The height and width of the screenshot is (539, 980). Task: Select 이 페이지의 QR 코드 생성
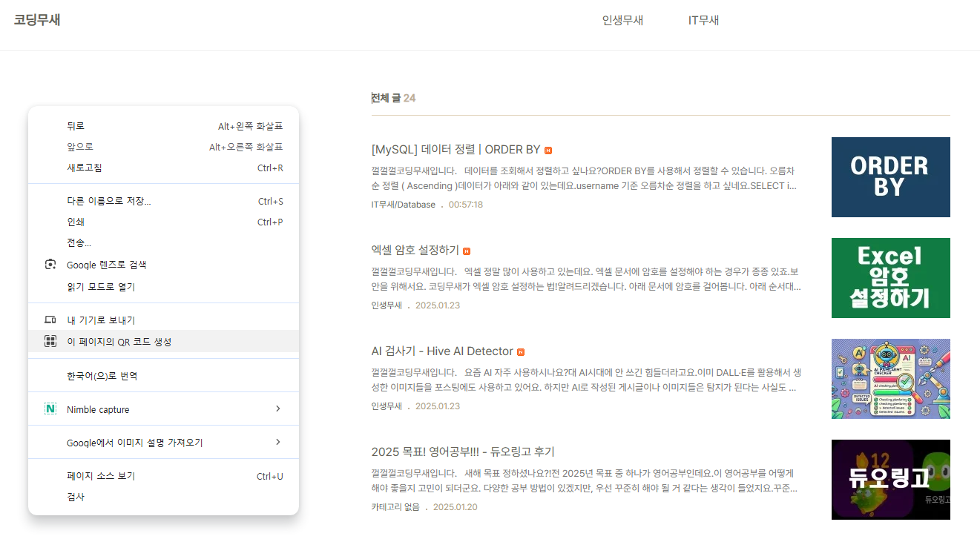pos(163,341)
